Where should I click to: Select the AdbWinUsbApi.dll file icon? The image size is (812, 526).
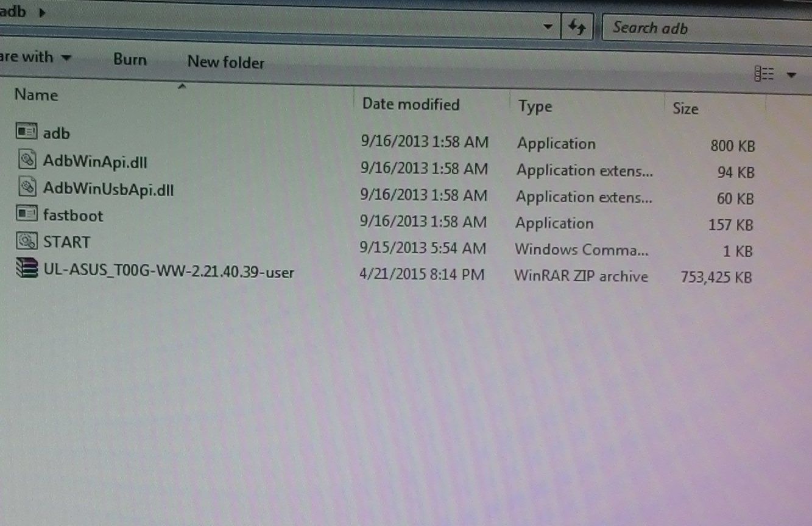click(26, 188)
